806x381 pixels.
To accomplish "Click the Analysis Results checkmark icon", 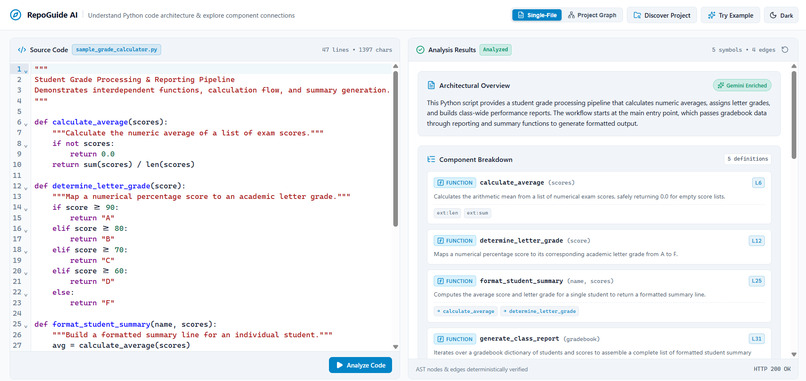I will pyautogui.click(x=420, y=50).
